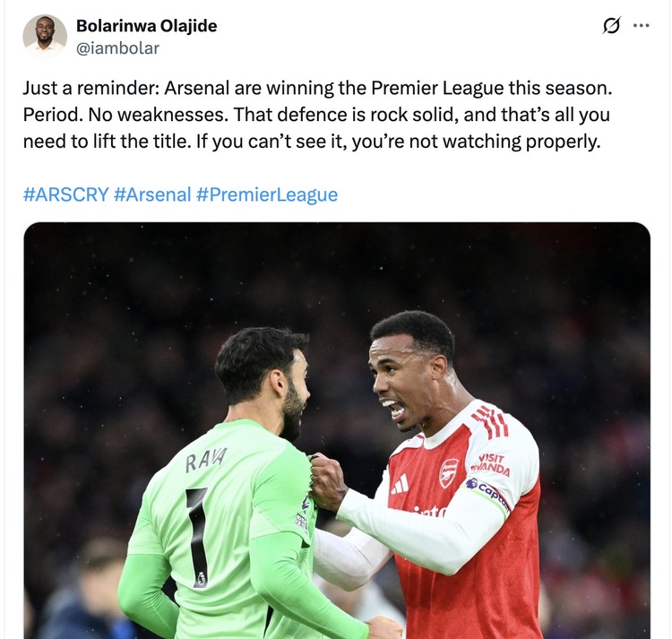Click the captain's armband on the white sleeve

[x=489, y=494]
